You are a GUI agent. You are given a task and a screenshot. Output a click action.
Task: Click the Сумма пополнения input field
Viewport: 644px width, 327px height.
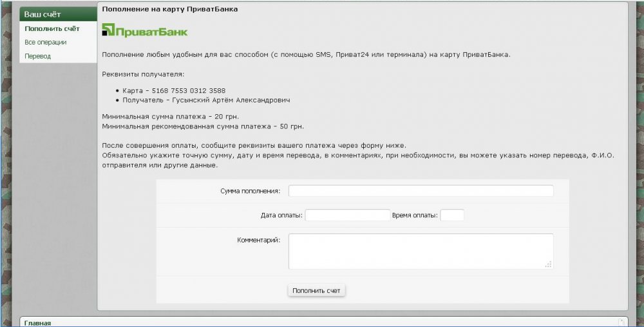pos(421,191)
